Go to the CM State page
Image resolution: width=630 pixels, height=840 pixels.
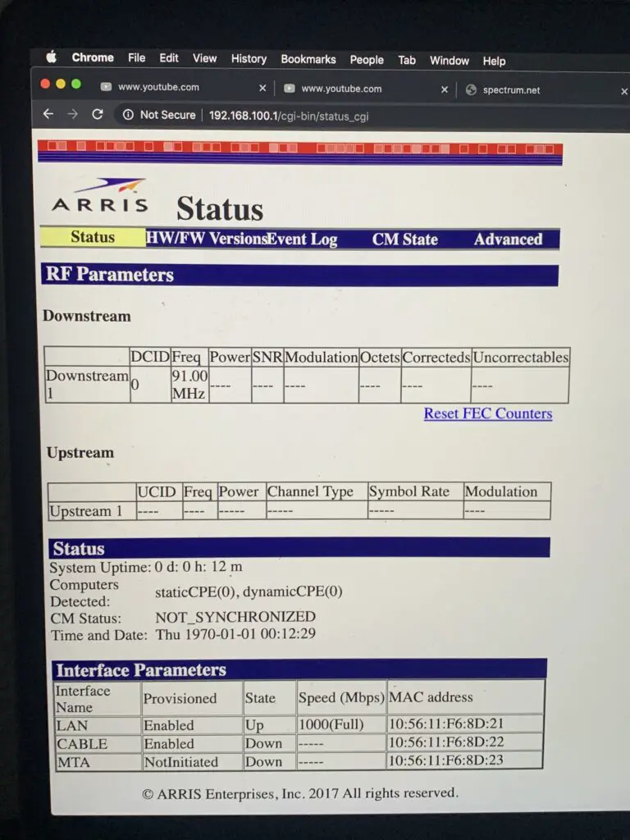(404, 240)
